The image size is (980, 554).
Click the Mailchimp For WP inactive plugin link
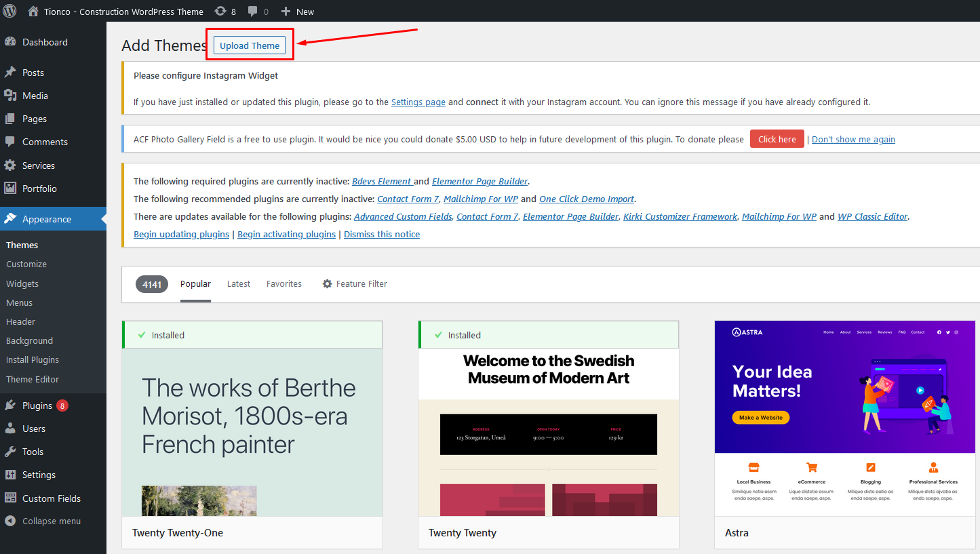pyautogui.click(x=481, y=199)
